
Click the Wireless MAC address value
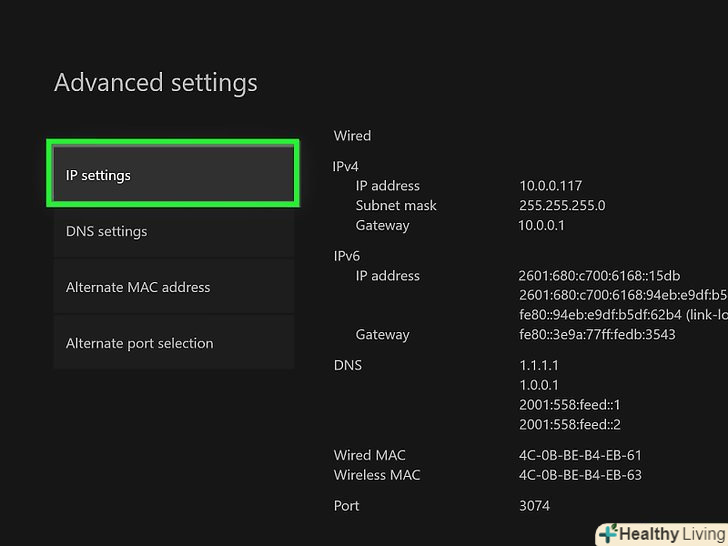pyautogui.click(x=580, y=475)
